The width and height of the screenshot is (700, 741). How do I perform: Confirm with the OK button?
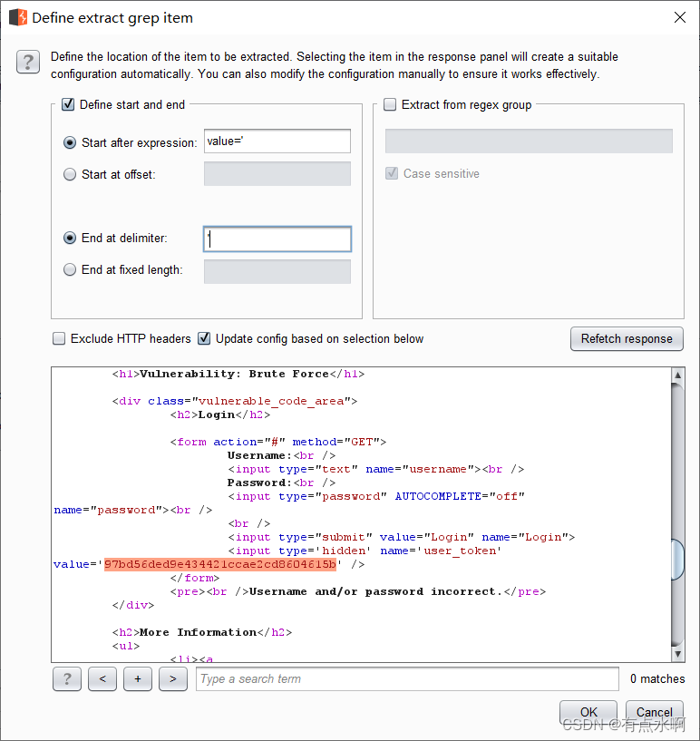(588, 712)
